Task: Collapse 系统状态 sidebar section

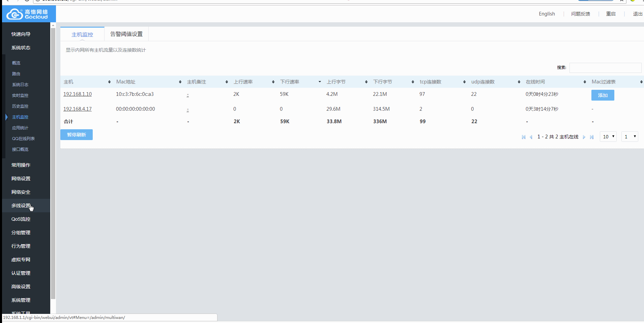Action: tap(21, 48)
